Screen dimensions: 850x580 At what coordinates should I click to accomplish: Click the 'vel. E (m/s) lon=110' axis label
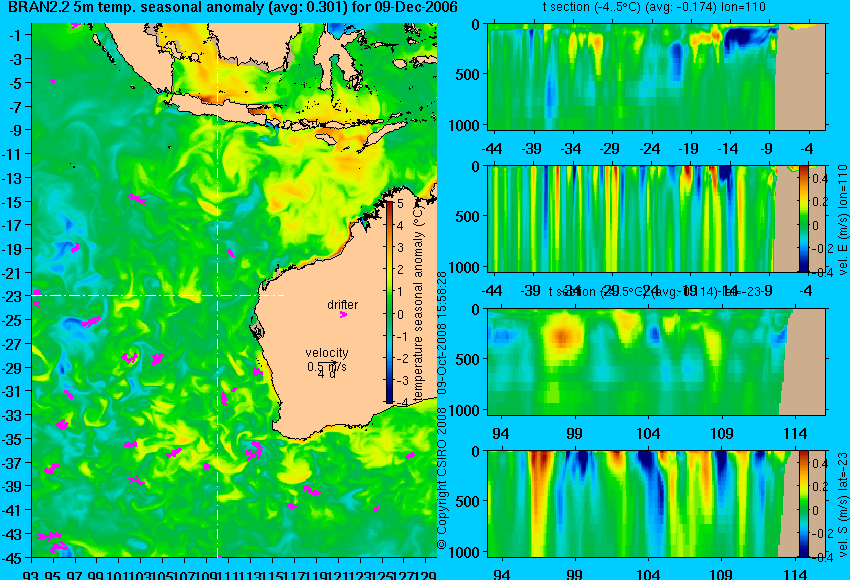[843, 220]
